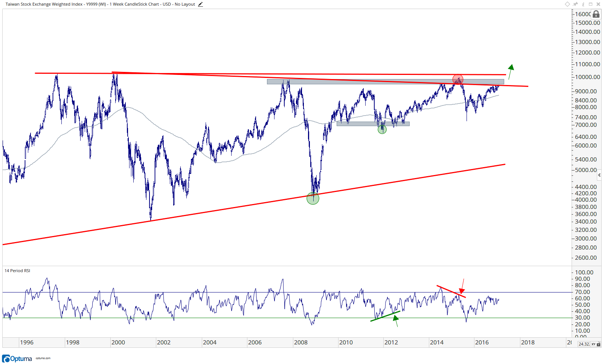Screen dimensions: 610x364
Task: Click the 14 Period RSI label
Action: tap(17, 271)
